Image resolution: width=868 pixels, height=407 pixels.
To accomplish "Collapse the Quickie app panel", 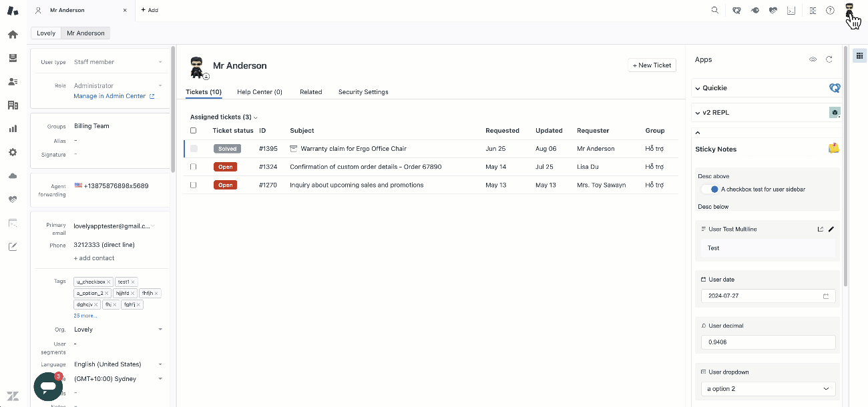I will (x=698, y=88).
